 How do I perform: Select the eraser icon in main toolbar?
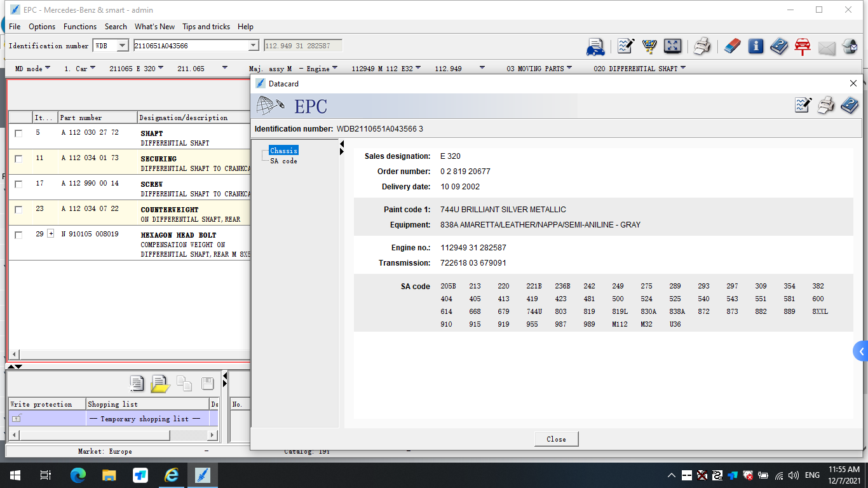(732, 46)
